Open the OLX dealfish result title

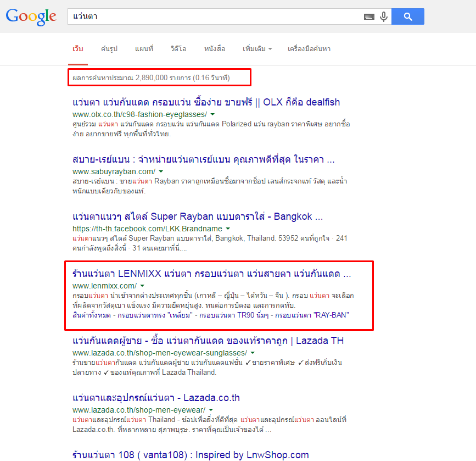point(206,102)
